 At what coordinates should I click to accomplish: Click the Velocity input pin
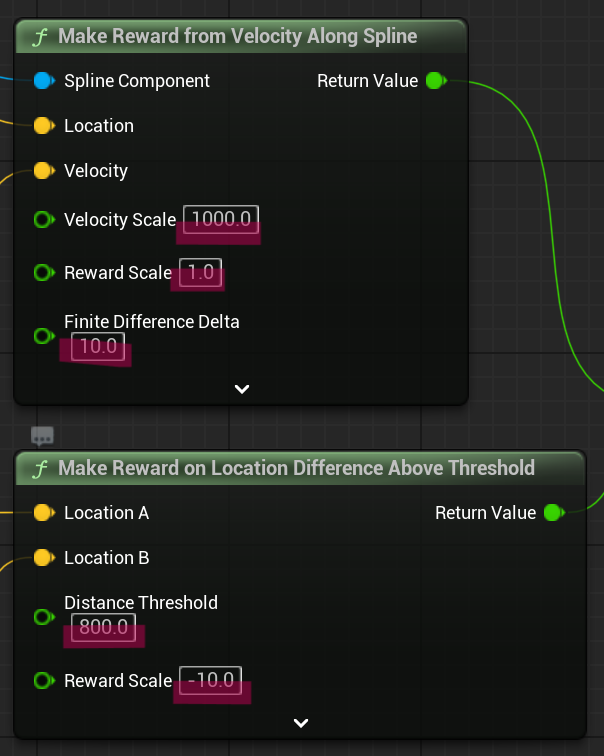click(x=43, y=171)
